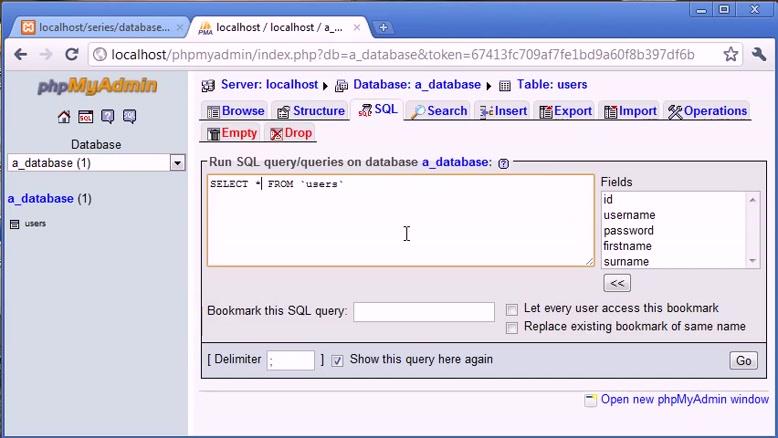778x438 pixels.
Task: Select surname in the Fields list
Action: tap(674, 261)
